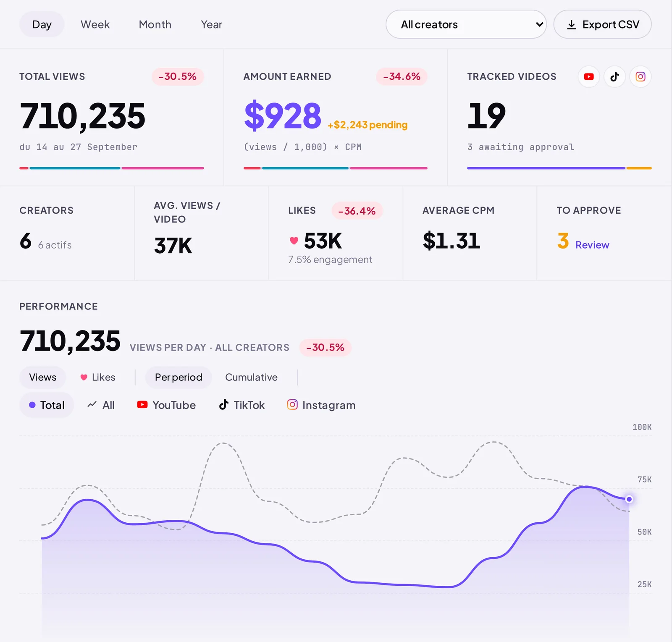Click the "3 awaiting approval" text
The image size is (672, 642).
click(521, 147)
